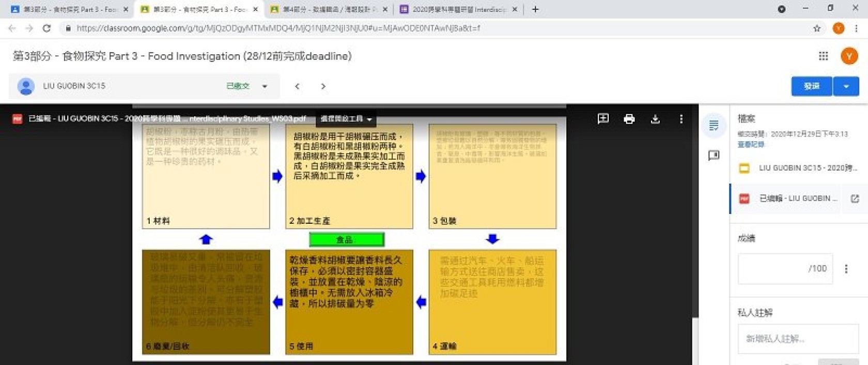Bookmark this page with the star icon

point(817,28)
